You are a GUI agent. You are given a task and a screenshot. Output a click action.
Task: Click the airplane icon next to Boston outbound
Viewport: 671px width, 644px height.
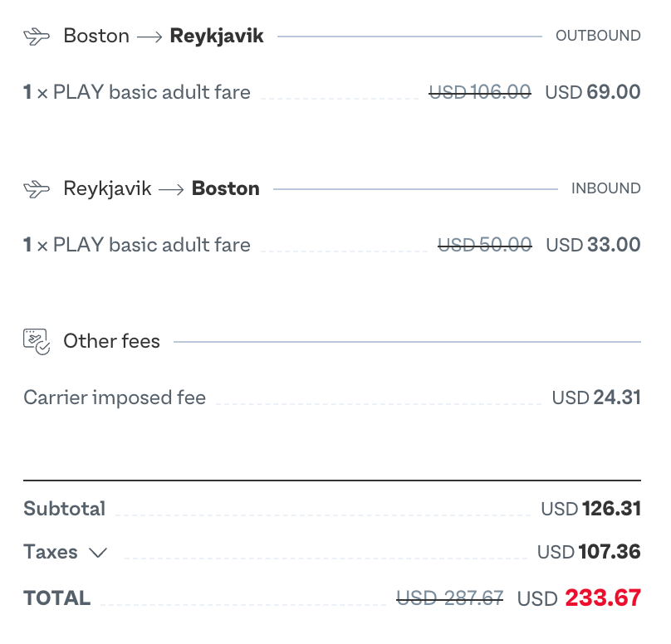[x=35, y=36]
